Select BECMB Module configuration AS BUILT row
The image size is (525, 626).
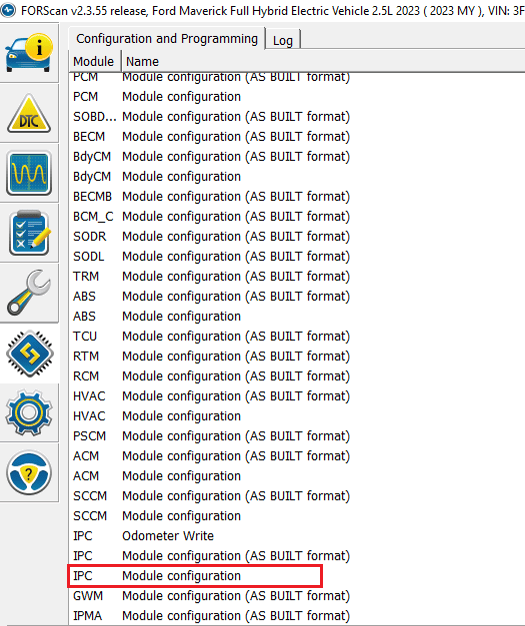(x=297, y=196)
